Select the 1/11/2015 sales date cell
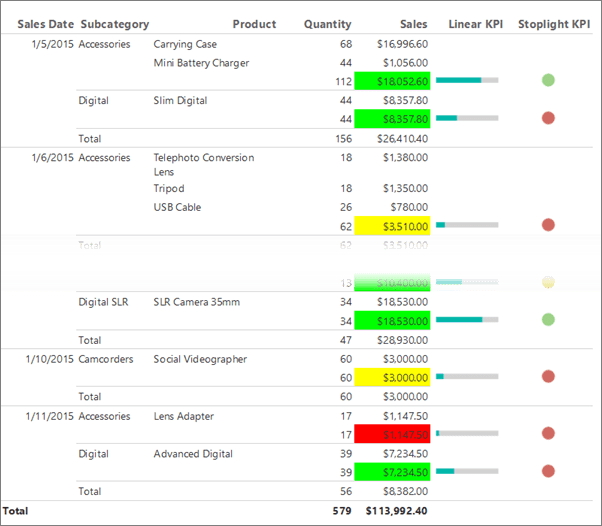602x526 pixels. pyautogui.click(x=50, y=416)
